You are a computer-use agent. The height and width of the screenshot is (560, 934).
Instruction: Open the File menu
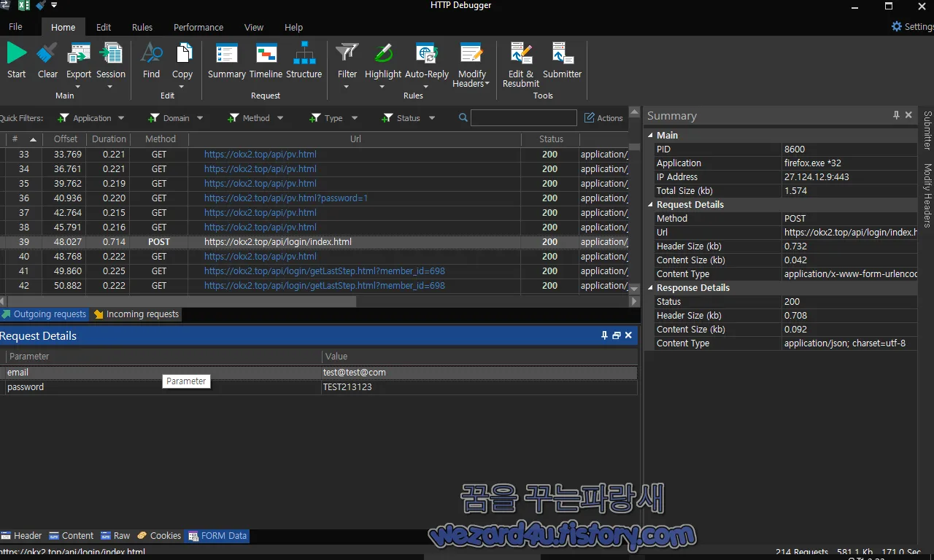point(15,27)
